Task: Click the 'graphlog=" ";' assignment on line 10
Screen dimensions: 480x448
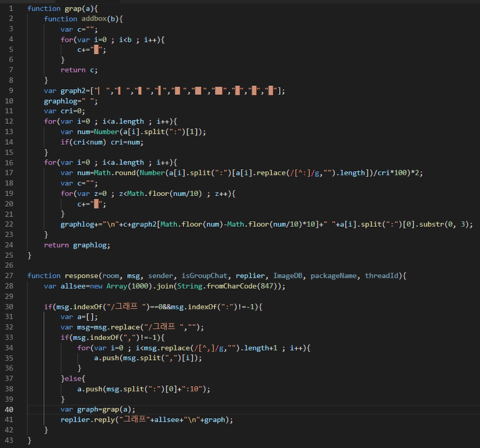Action: [x=71, y=101]
